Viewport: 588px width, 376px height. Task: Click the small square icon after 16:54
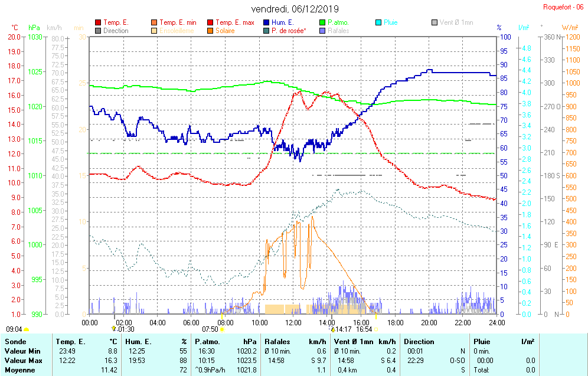(x=375, y=329)
